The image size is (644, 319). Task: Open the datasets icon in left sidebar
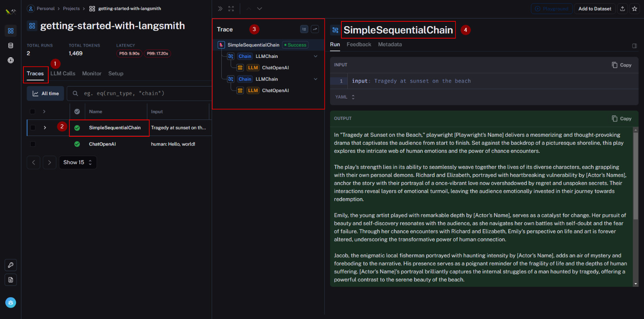[x=10, y=45]
